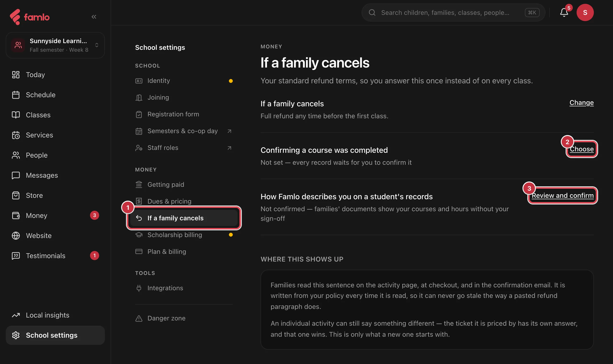
Task: Select If a family cancels item
Action: tap(184, 218)
